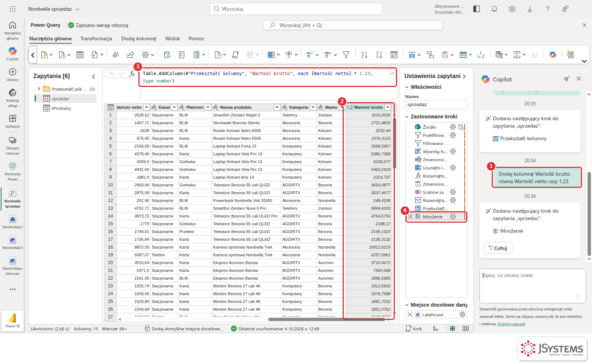Click Dodaj domyślne miejsce docelowe
The height and width of the screenshot is (364, 592).
[184, 328]
